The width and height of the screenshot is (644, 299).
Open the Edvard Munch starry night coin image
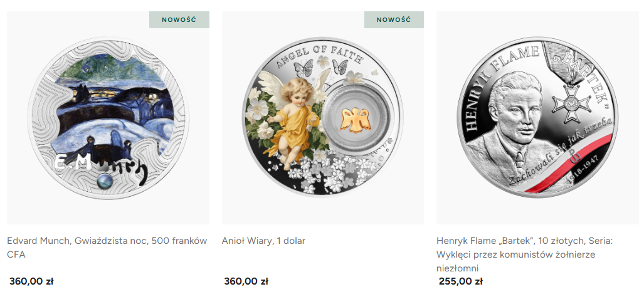108,118
